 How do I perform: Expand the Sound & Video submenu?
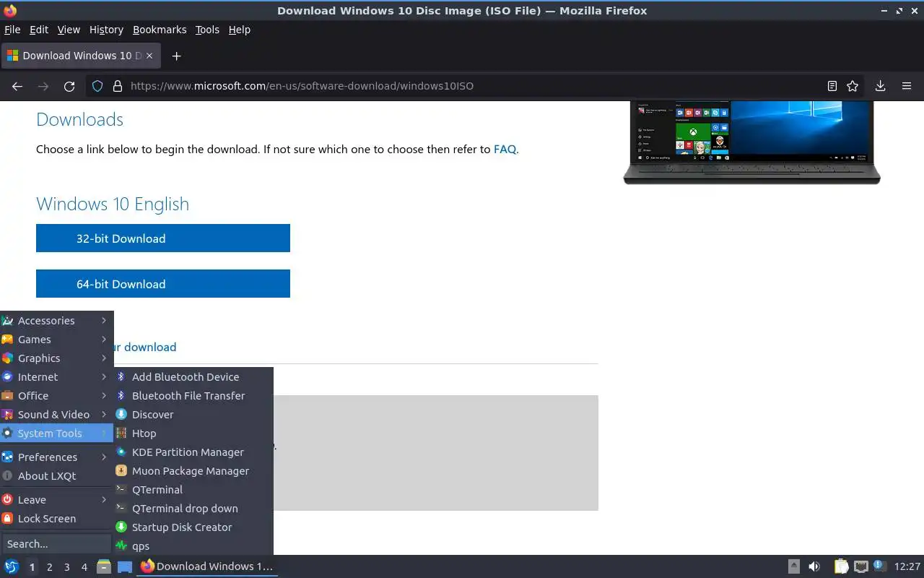[56, 414]
